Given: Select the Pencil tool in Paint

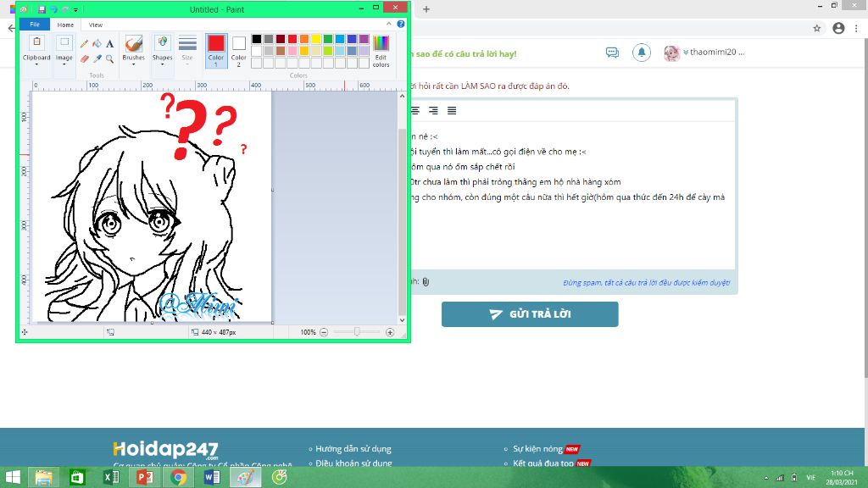Looking at the screenshot, I should [x=84, y=44].
